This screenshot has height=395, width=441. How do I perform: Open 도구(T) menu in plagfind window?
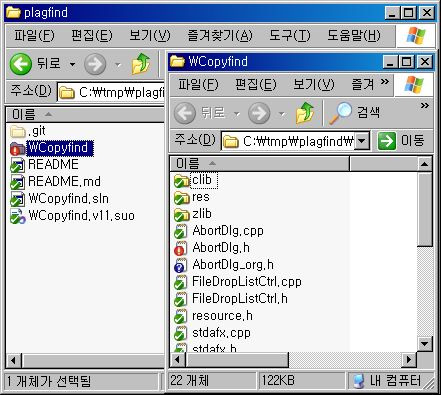point(289,35)
